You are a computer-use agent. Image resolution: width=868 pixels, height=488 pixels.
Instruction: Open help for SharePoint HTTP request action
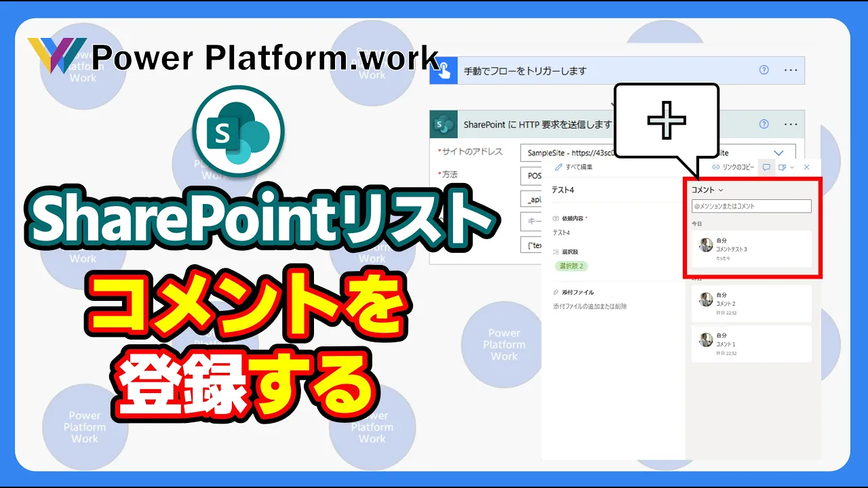pyautogui.click(x=764, y=124)
